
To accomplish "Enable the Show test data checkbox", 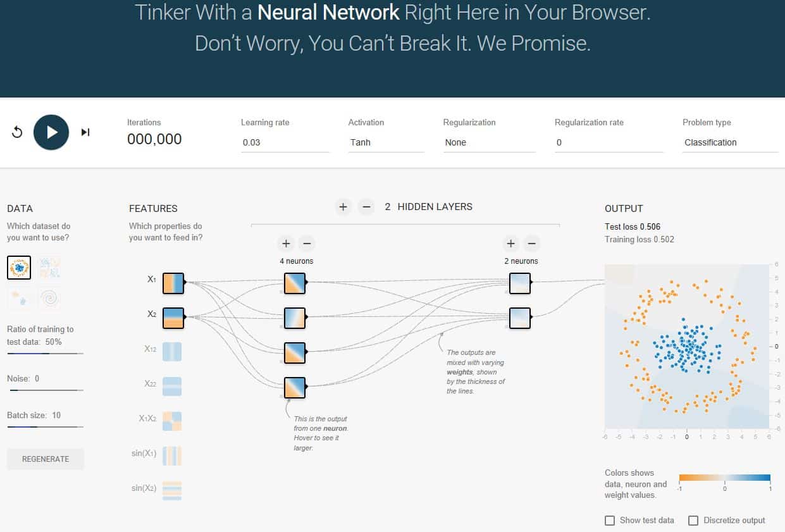I will (610, 521).
